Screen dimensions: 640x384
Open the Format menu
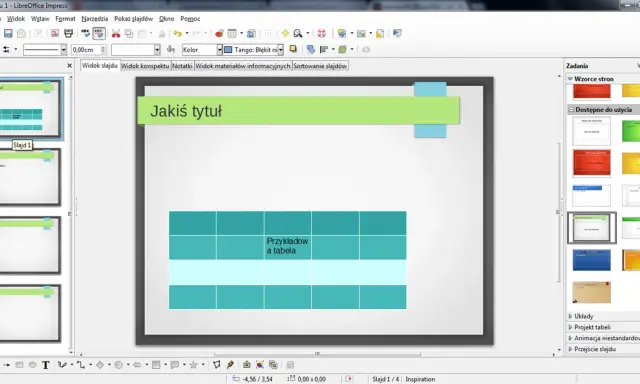65,19
